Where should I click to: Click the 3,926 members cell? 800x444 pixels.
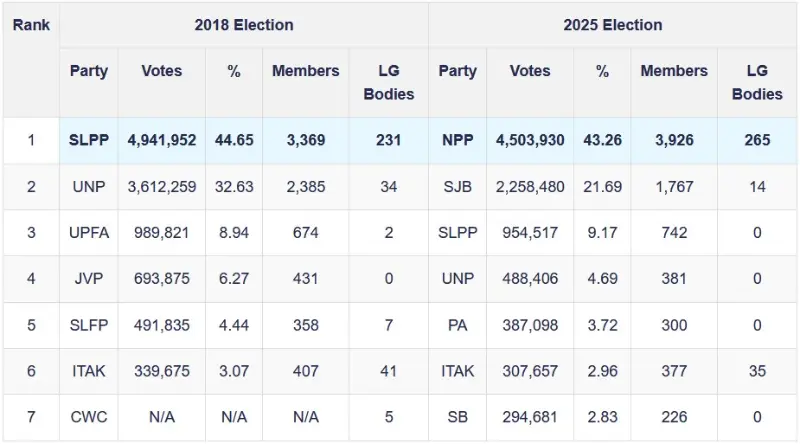(x=674, y=140)
